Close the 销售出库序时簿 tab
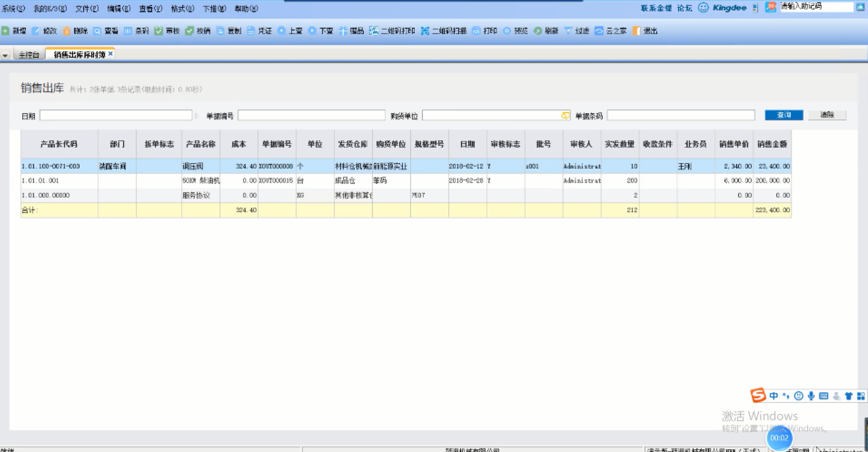This screenshot has height=452, width=868. [110, 54]
